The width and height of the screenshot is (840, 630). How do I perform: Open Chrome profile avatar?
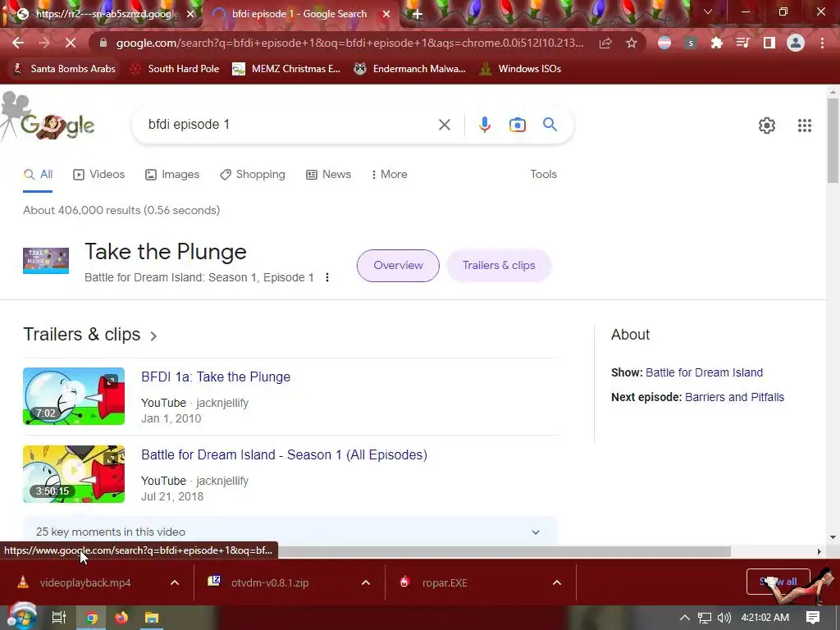796,43
